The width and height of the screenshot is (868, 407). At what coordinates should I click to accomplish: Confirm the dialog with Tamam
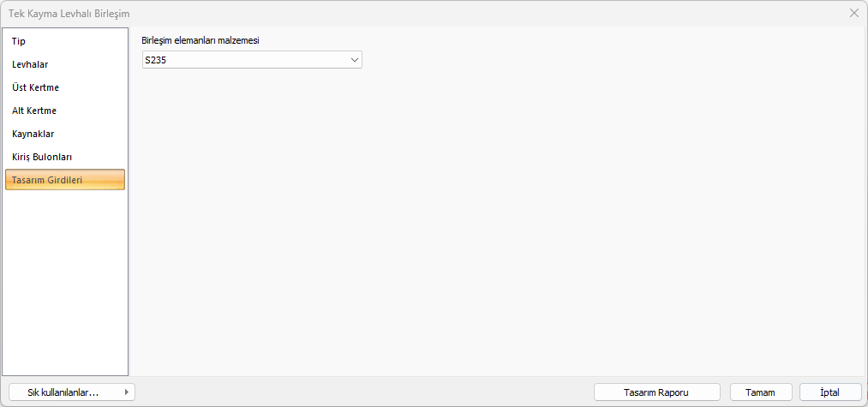pos(760,392)
